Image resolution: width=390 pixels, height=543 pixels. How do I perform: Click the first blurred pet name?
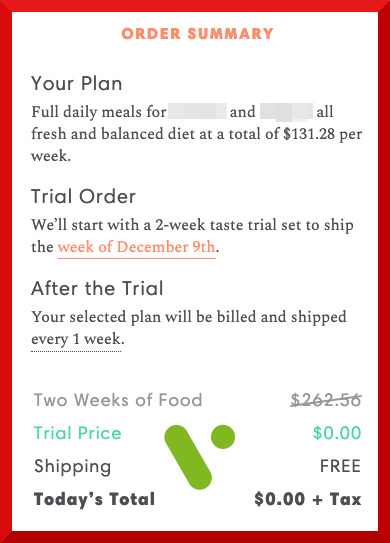coord(197,112)
